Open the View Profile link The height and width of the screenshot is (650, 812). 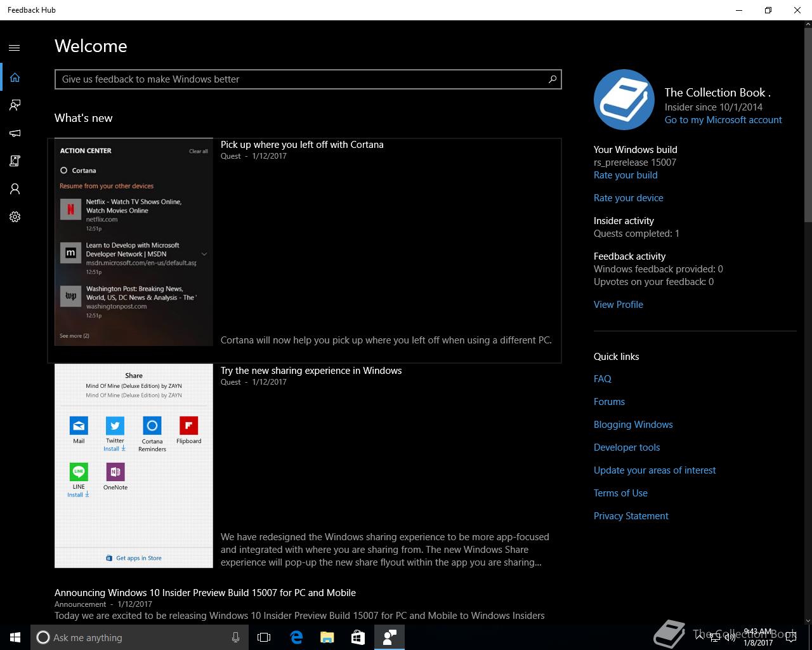(619, 305)
